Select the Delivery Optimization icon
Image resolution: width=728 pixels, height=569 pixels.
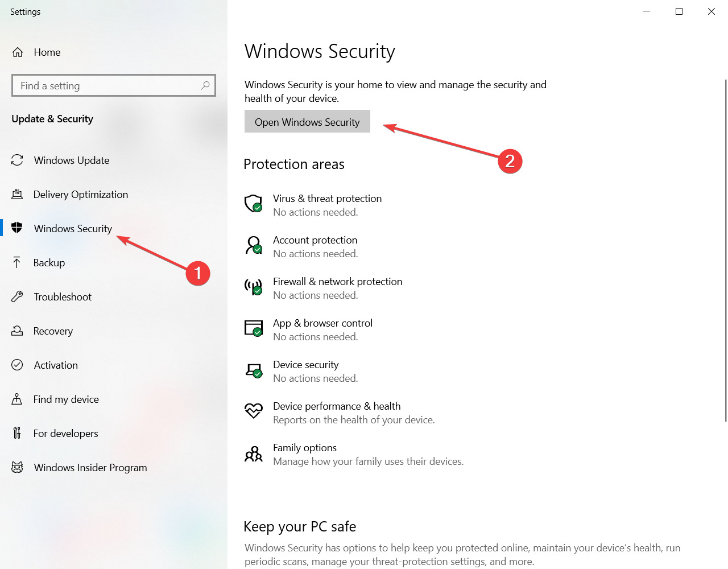click(x=17, y=194)
